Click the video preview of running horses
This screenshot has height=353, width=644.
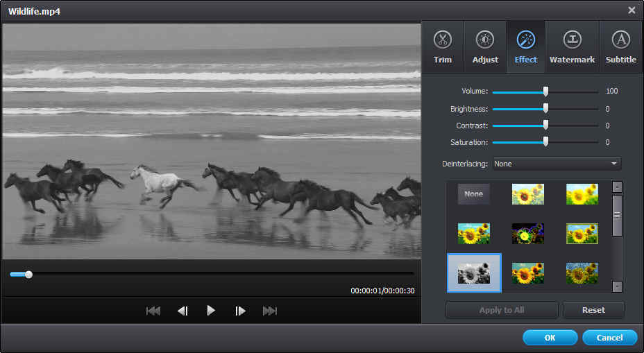click(x=212, y=141)
